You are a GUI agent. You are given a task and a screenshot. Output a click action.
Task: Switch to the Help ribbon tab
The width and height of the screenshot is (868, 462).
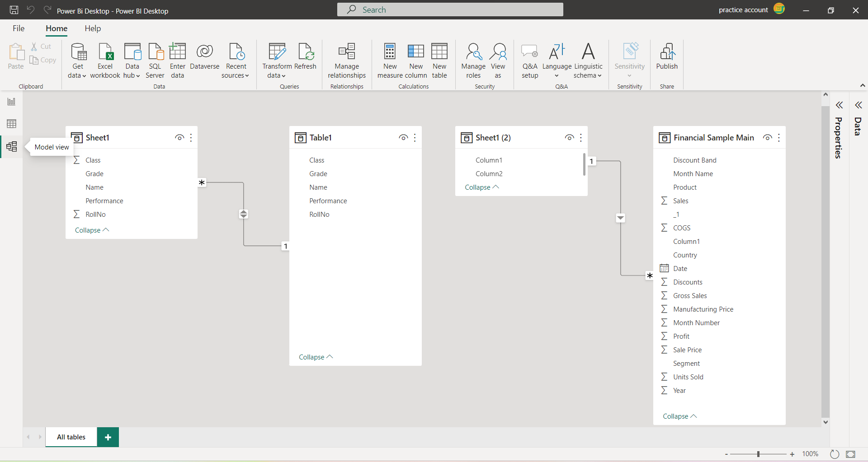pos(92,28)
